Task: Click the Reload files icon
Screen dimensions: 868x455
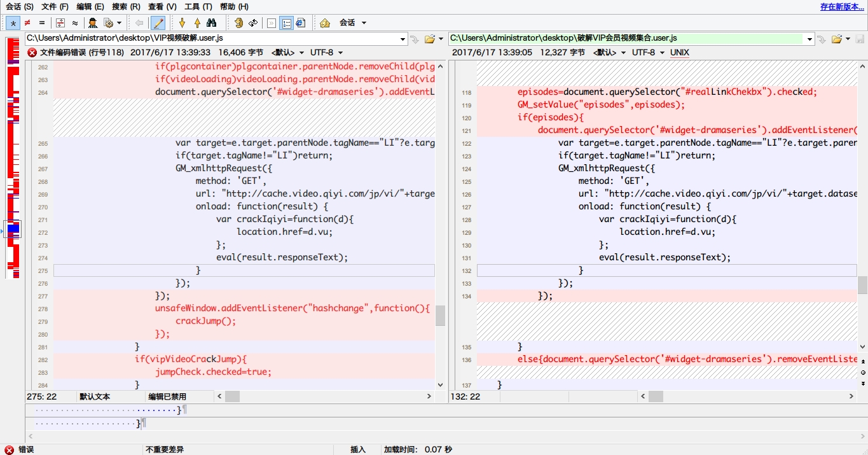Action: click(x=253, y=23)
